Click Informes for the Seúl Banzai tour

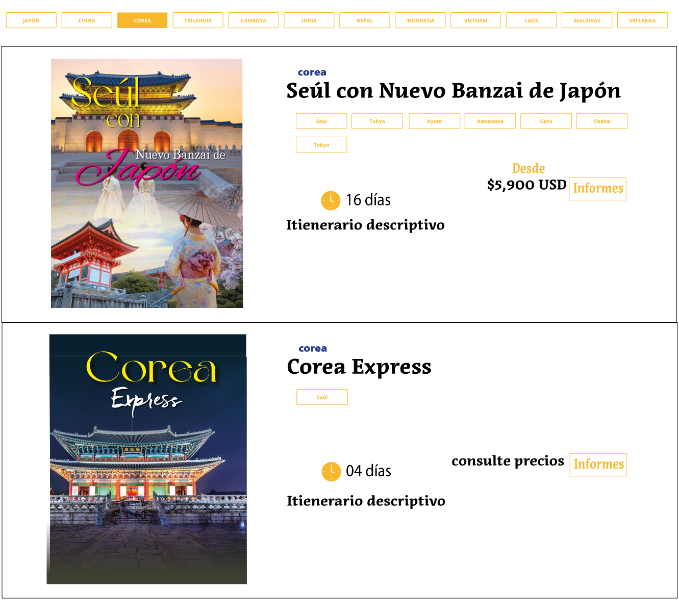point(598,189)
